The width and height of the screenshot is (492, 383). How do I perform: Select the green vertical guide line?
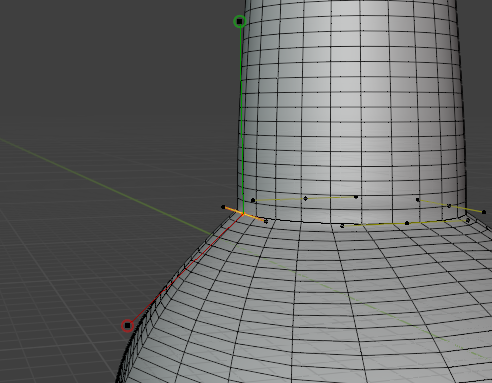coord(242,120)
